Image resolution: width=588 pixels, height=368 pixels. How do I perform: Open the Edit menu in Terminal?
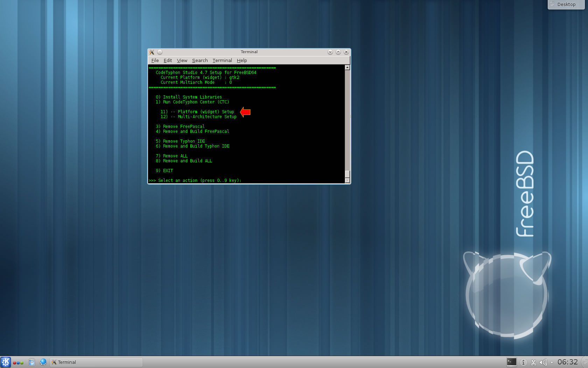(168, 60)
